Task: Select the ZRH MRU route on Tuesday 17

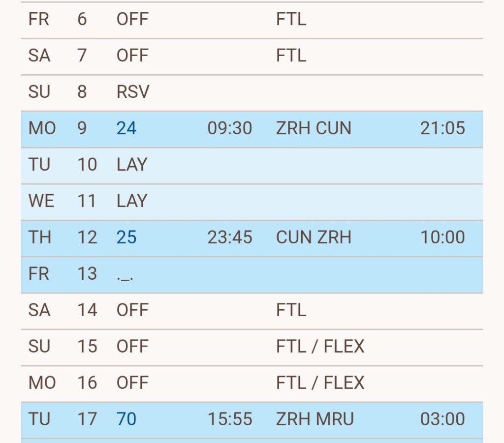Action: (x=315, y=420)
